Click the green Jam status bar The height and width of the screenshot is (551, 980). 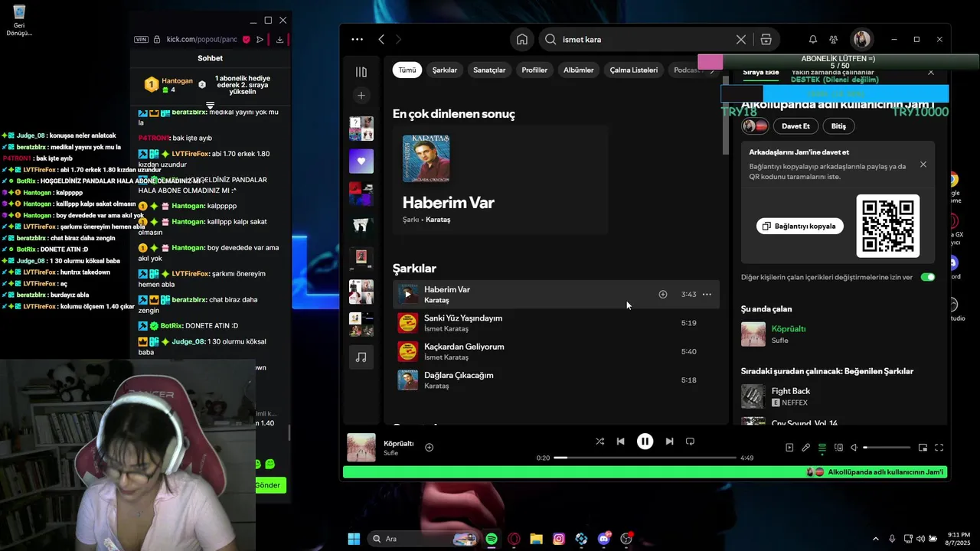645,472
